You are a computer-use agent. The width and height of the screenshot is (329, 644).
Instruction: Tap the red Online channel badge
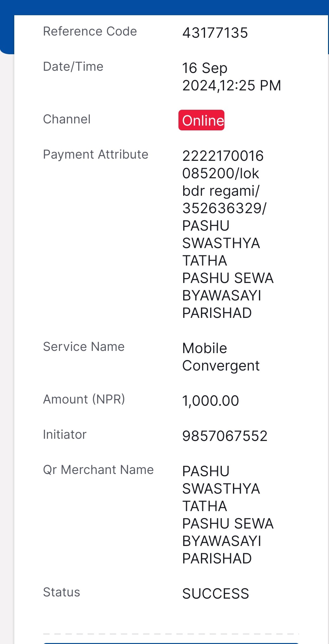[x=201, y=120]
